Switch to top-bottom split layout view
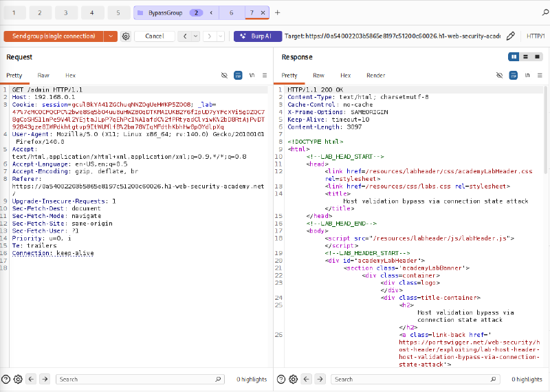 (x=525, y=56)
